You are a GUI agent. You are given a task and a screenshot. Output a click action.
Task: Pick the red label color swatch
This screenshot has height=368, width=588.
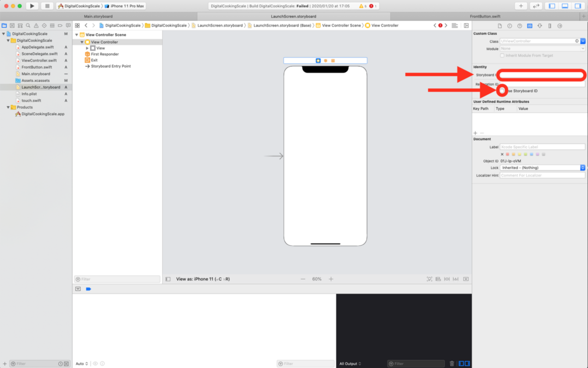pos(507,154)
